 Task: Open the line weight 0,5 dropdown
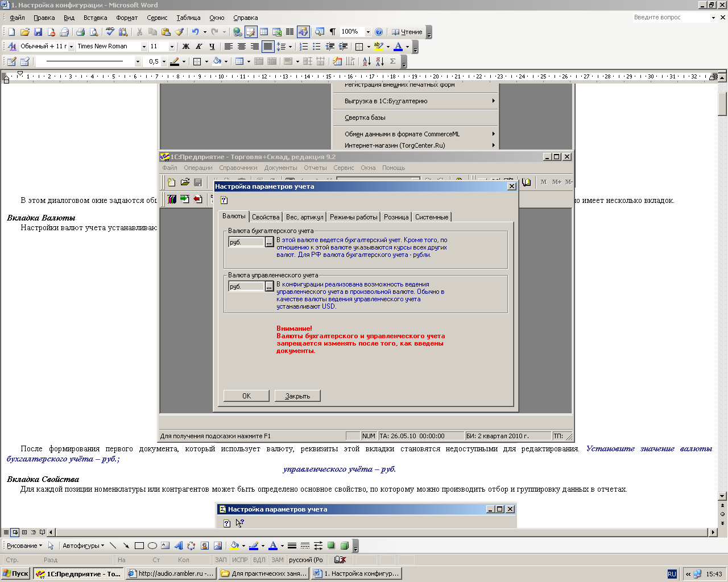coord(164,61)
